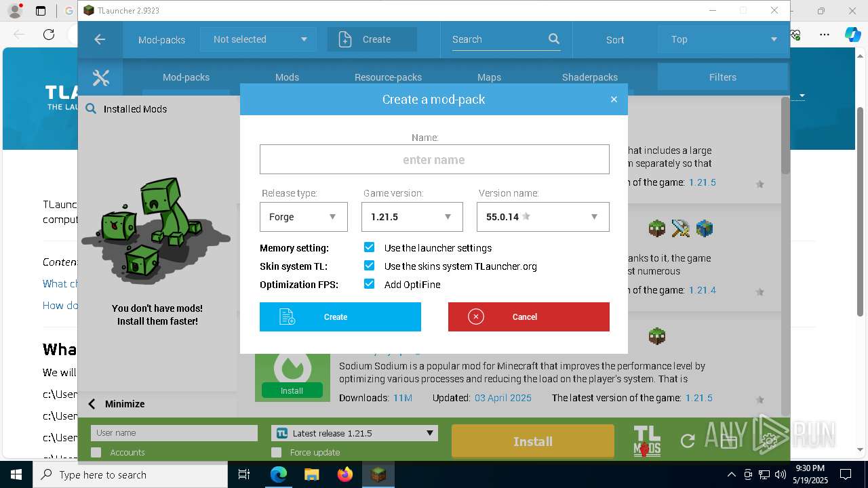Toggle Use the skins system TLauncher.org checkbox
The image size is (868, 488).
point(369,266)
